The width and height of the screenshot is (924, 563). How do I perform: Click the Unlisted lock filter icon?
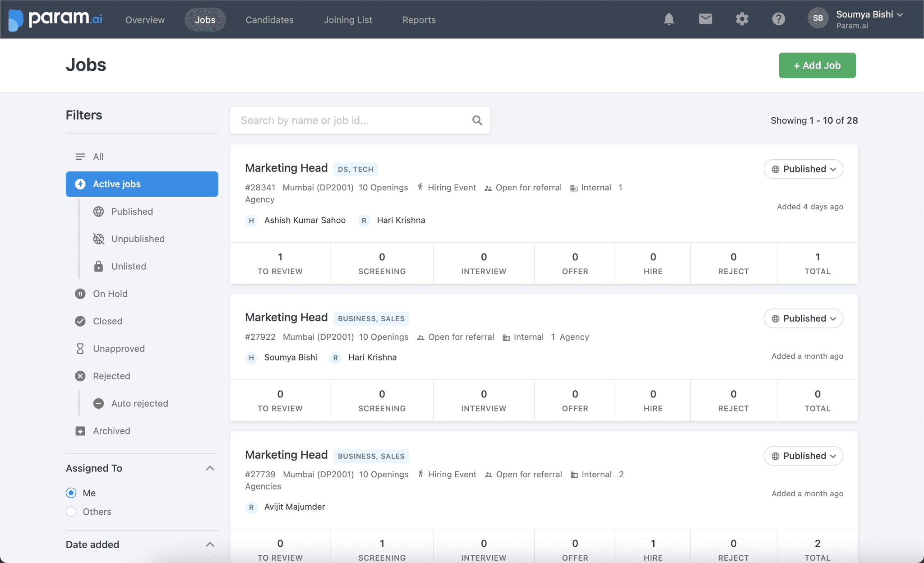(x=98, y=266)
